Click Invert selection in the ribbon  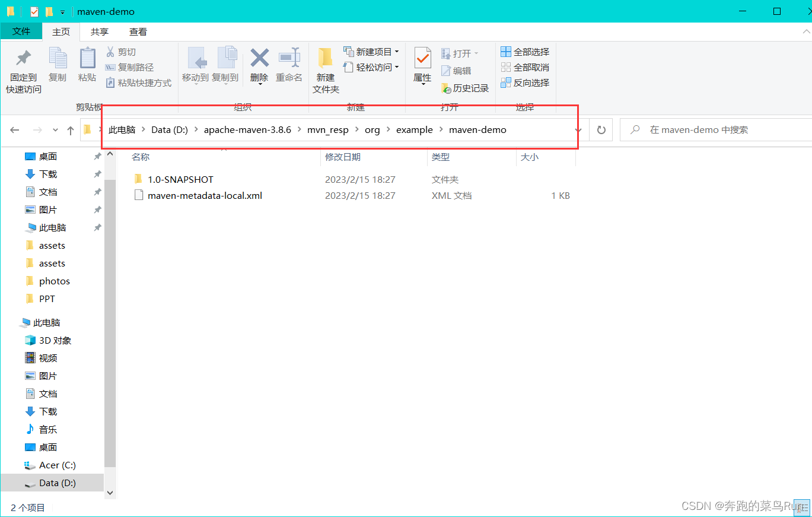pos(525,83)
